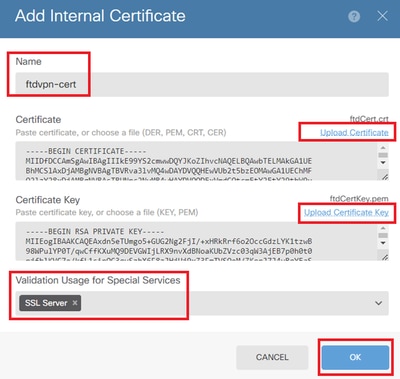Click the certificate key scrollbar thumb
400x379 pixels.
(x=383, y=235)
